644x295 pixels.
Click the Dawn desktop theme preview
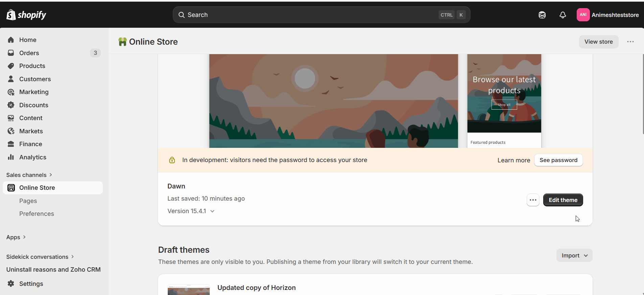[333, 101]
